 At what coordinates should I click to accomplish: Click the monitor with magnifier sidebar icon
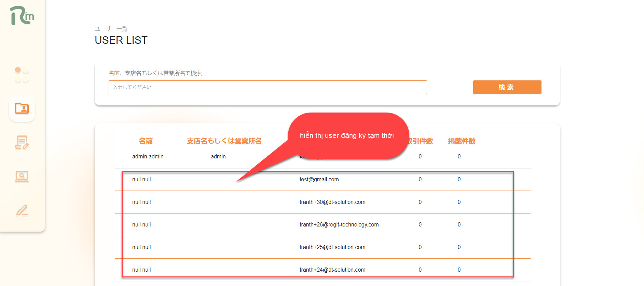click(x=22, y=176)
